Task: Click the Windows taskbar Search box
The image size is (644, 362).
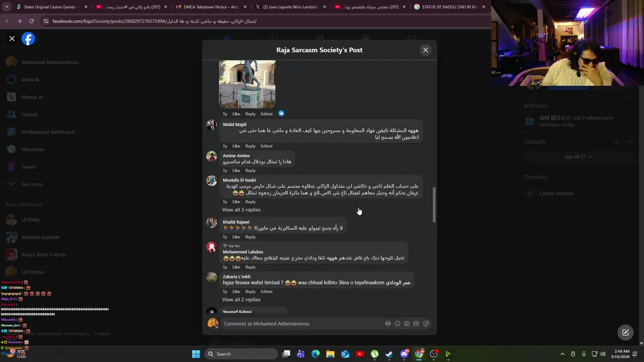Action: coord(240,354)
